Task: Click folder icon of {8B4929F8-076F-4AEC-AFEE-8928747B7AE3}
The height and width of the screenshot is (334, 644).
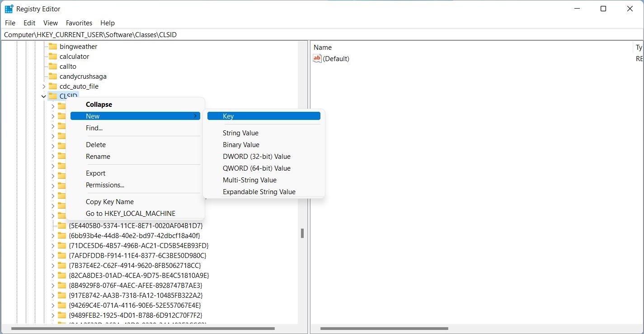Action: click(62, 285)
